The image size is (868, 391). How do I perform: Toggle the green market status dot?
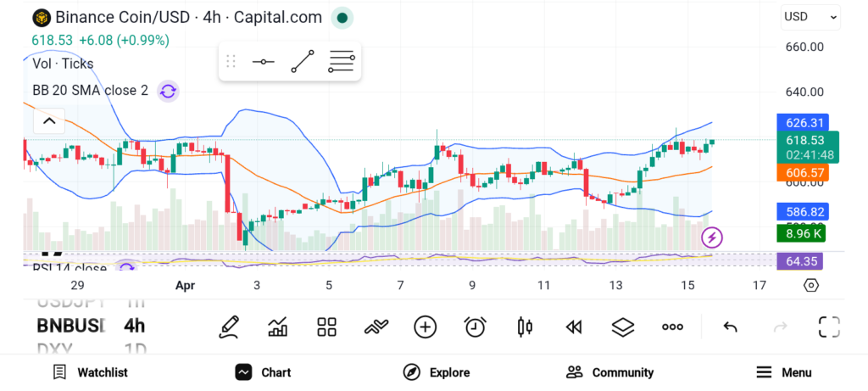[x=342, y=17]
